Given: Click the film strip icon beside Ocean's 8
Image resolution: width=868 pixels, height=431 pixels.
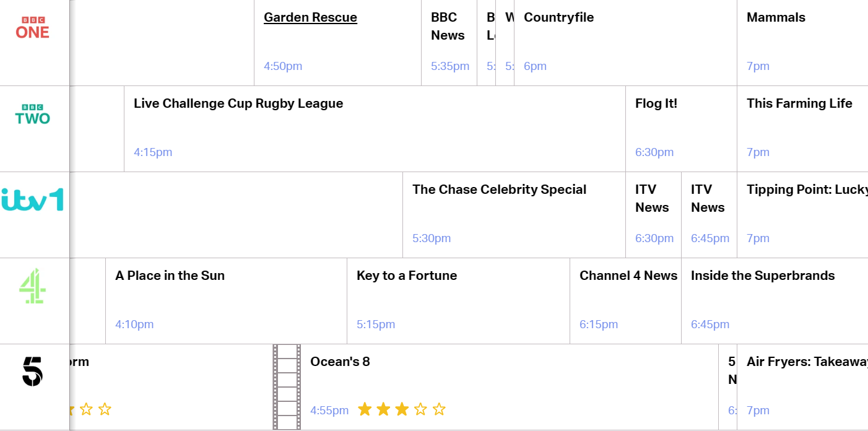Looking at the screenshot, I should coord(287,387).
